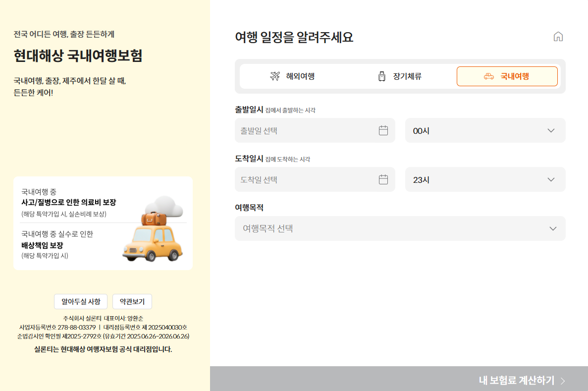The height and width of the screenshot is (391, 588).
Task: Expand 여행목적 선택 dropdown
Action: (400, 228)
